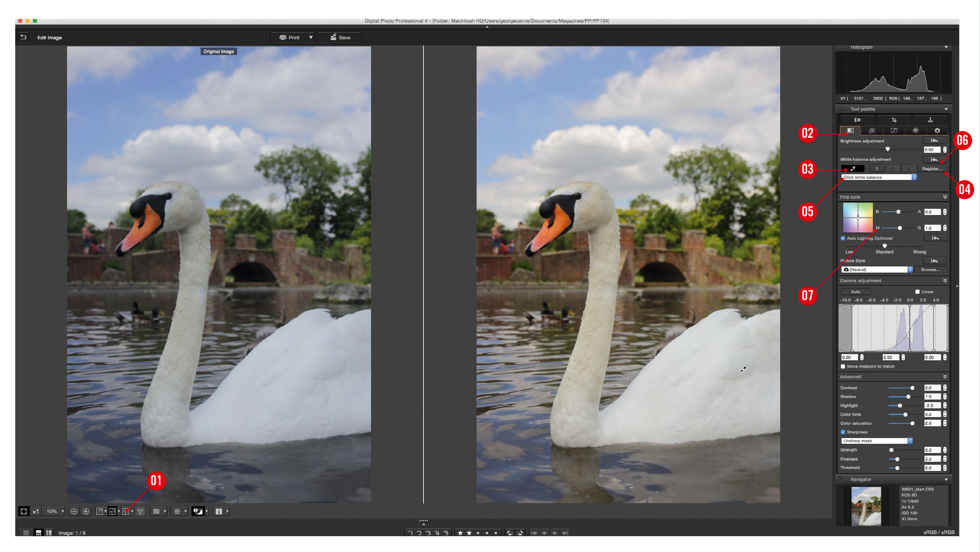Enable the Linear checkbox in Gamma adjustment

(x=917, y=291)
